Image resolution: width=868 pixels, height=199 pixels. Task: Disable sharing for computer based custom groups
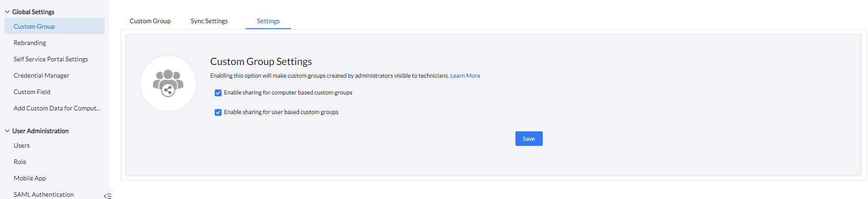(x=218, y=93)
